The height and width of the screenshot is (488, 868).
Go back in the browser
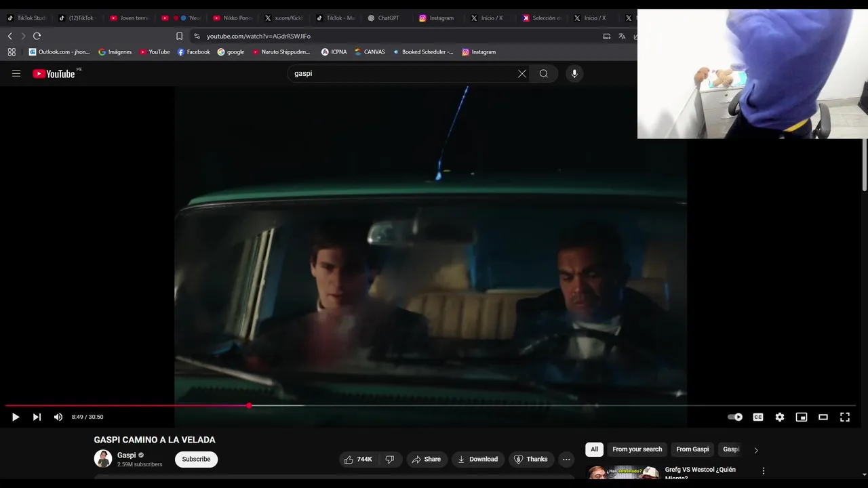(x=9, y=36)
